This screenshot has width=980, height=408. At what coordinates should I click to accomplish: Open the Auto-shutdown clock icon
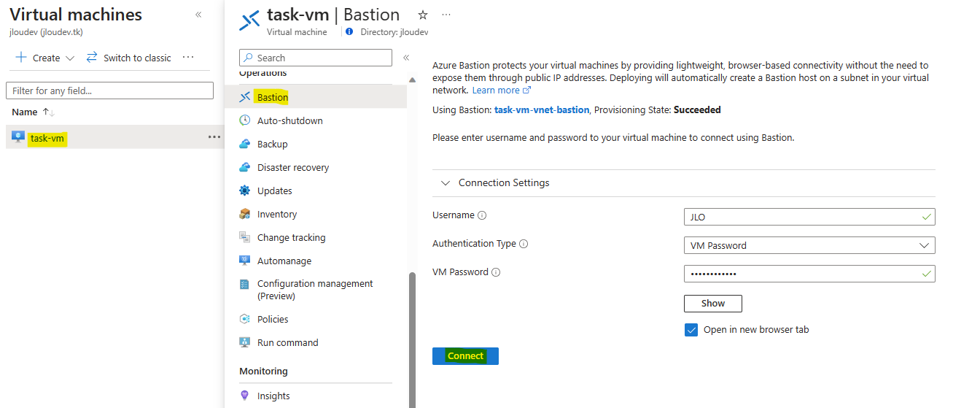coord(245,120)
